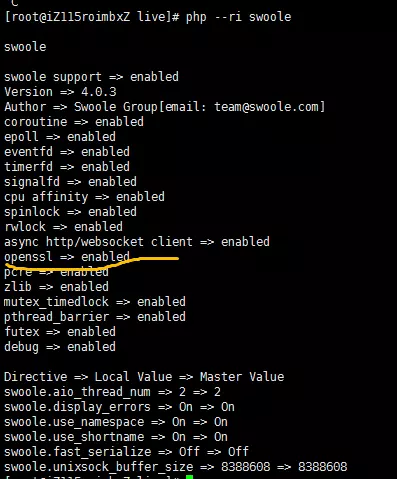
Task: Click the 'coroutine => enabled' line
Action: 74,122
